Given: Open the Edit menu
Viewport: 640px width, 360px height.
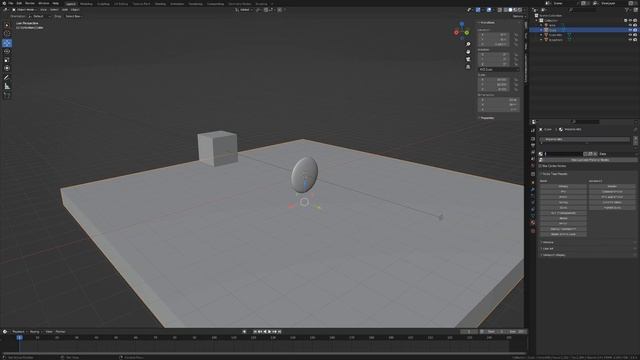Looking at the screenshot, I should click(19, 3).
